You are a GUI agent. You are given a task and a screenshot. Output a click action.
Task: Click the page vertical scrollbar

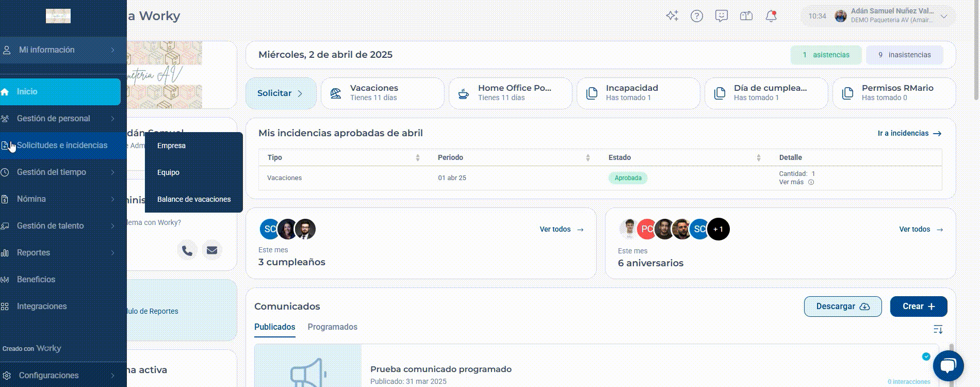(x=976, y=52)
